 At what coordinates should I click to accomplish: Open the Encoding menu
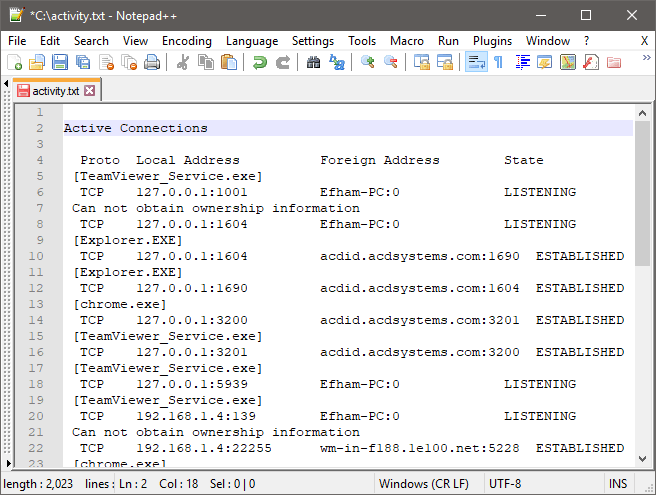pos(187,41)
